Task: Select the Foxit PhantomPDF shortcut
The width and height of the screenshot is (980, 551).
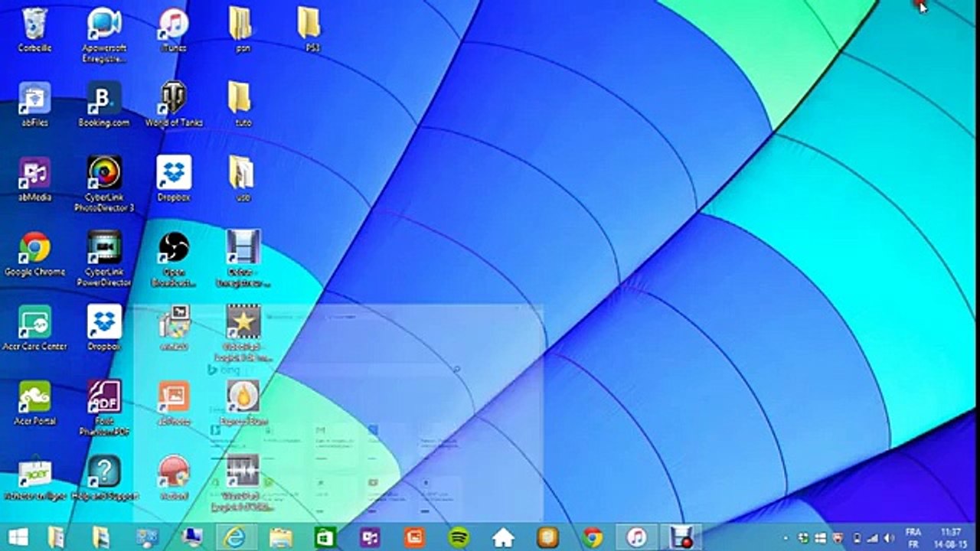Action: click(x=104, y=409)
